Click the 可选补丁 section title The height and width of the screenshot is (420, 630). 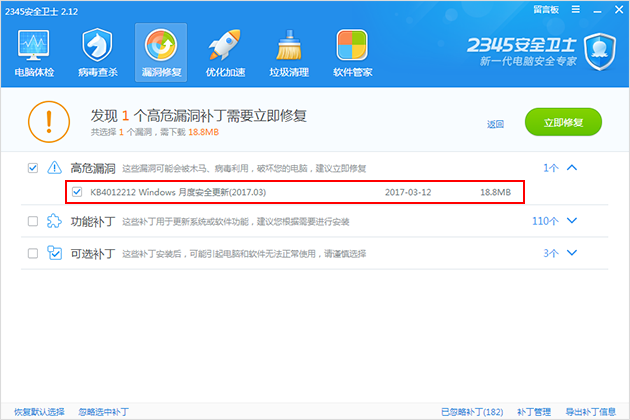pyautogui.click(x=93, y=254)
